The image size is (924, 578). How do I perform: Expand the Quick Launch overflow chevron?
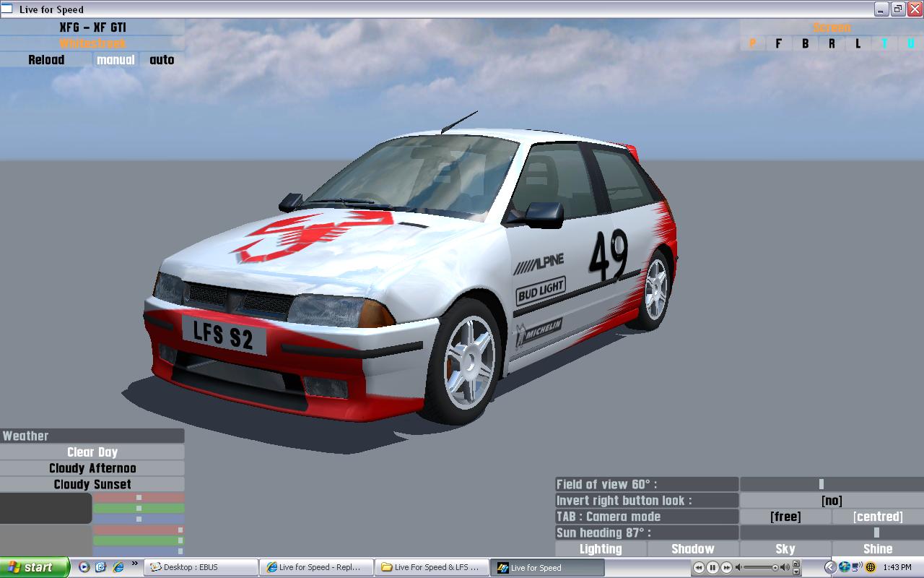pyautogui.click(x=134, y=564)
